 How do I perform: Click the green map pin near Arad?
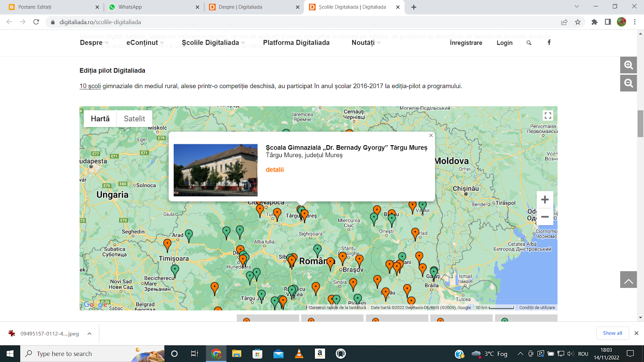188,236
